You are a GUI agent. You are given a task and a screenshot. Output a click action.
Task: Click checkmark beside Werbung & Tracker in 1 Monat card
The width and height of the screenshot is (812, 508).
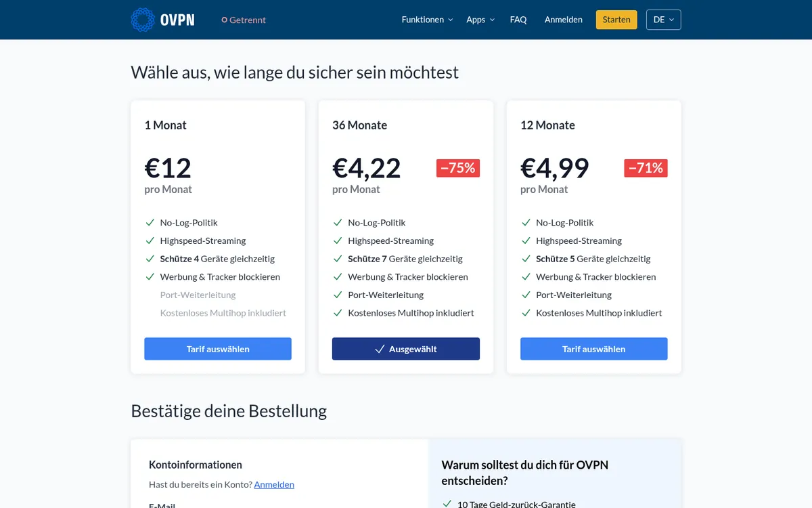(x=150, y=276)
